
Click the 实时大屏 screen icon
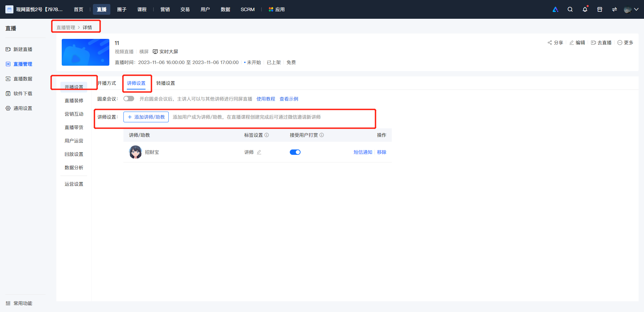click(x=155, y=52)
